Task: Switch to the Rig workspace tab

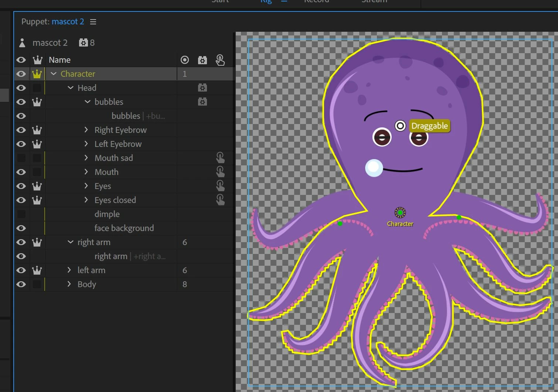Action: pyautogui.click(x=266, y=1)
